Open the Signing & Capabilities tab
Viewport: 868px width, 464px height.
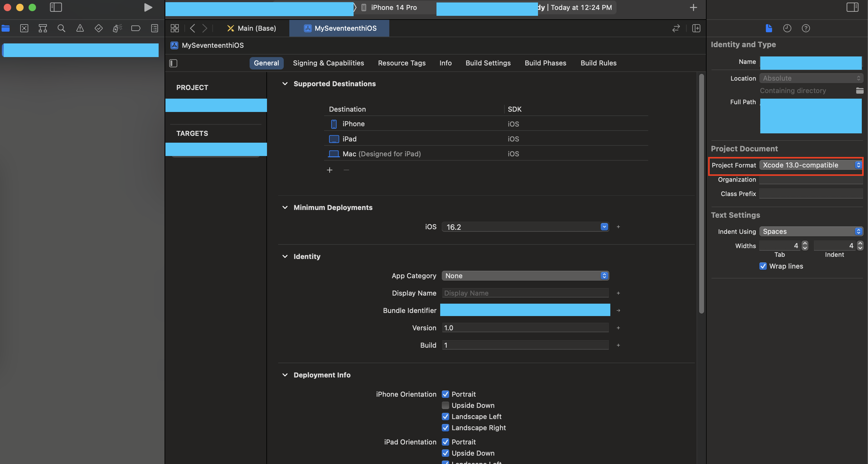[x=328, y=63]
